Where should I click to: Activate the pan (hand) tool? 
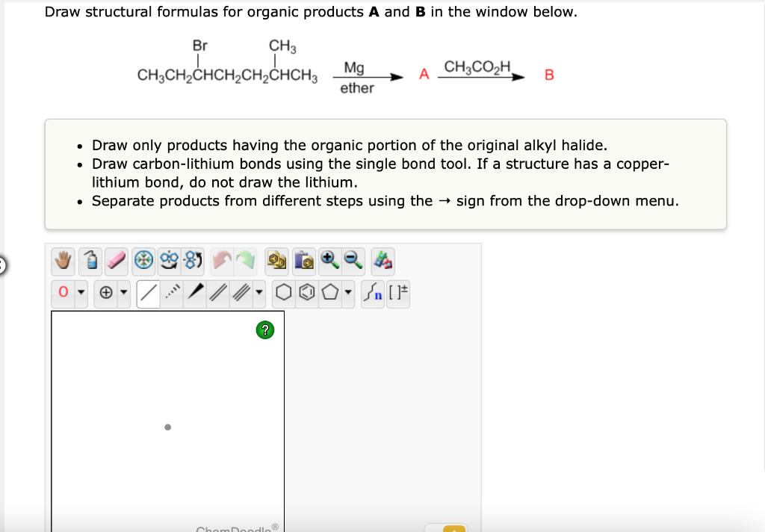(x=61, y=260)
